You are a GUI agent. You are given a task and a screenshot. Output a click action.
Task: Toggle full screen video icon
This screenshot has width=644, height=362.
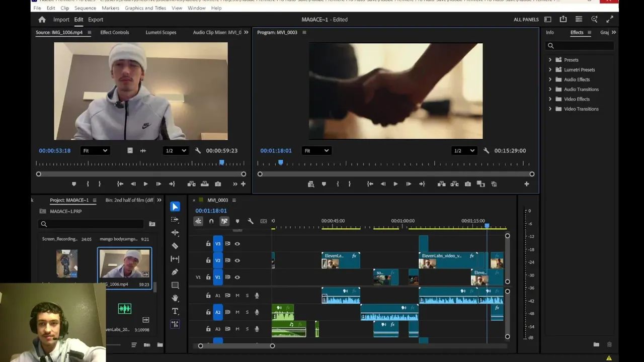point(610,20)
